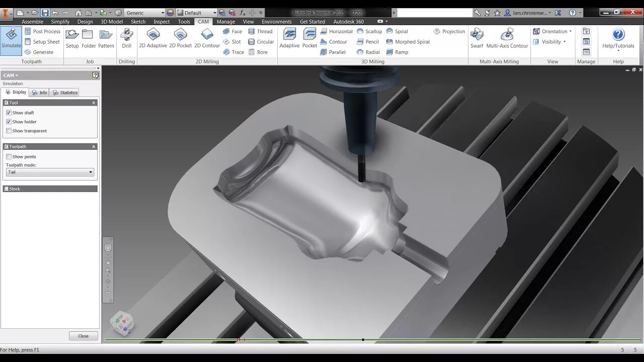The width and height of the screenshot is (644, 362).
Task: Create a new job Setup
Action: (72, 39)
